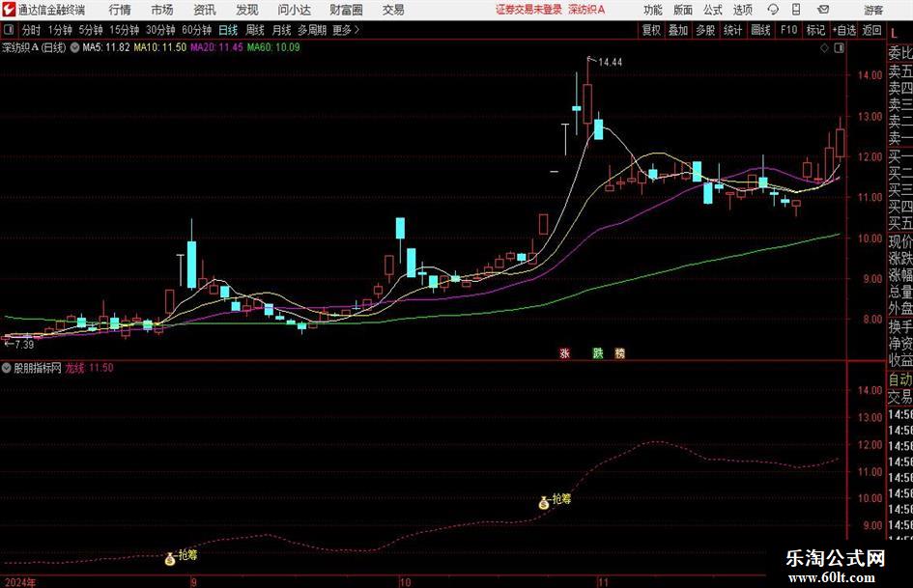Screen dimensions: 913x588
Task: Click the upper 抢筹 money bag marker
Action: pyautogui.click(x=544, y=502)
